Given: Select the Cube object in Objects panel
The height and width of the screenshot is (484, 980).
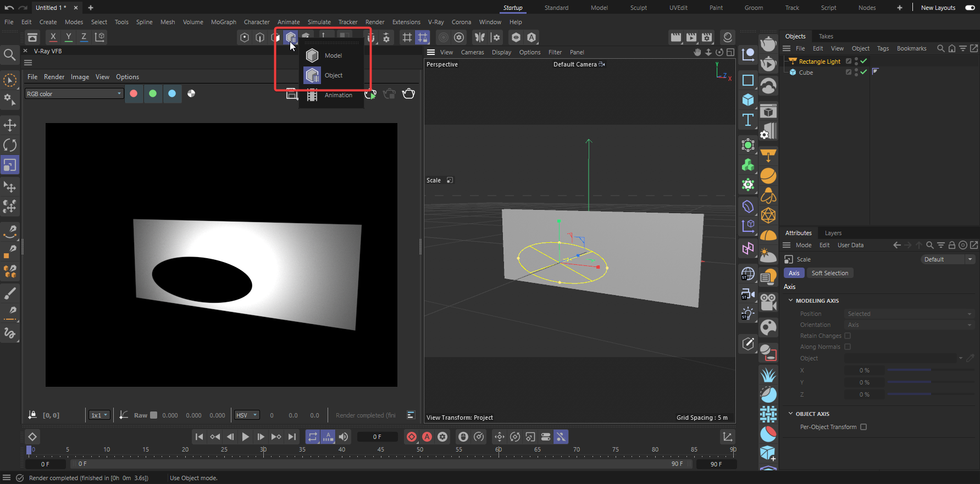Looking at the screenshot, I should 806,73.
